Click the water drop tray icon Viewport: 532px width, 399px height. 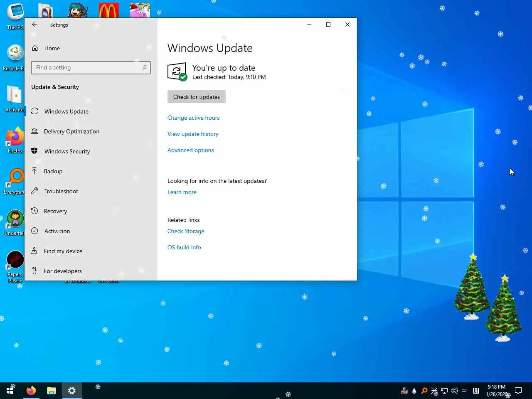[414, 391]
